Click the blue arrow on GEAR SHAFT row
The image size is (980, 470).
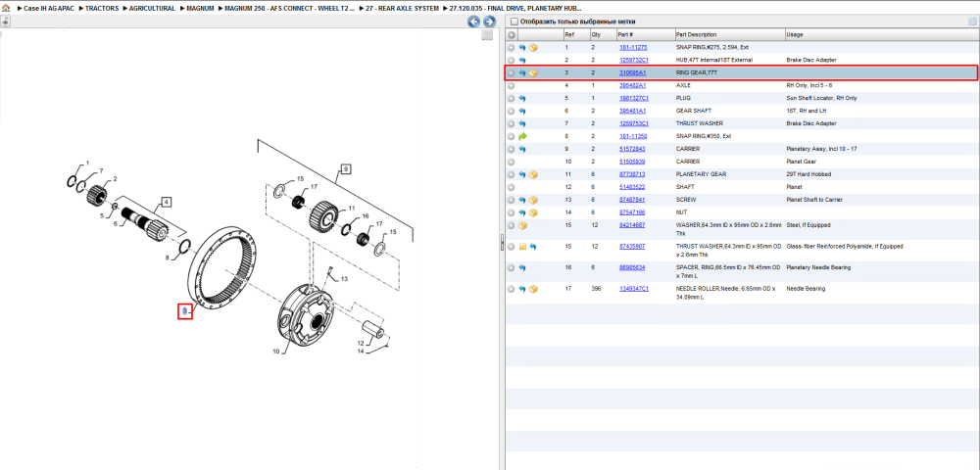coord(522,111)
